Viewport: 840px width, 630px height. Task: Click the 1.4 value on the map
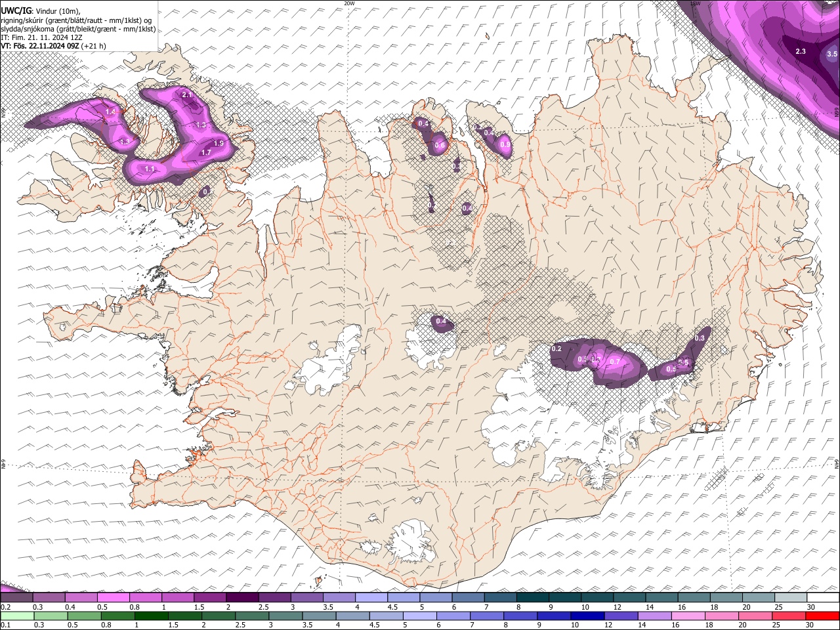click(x=110, y=112)
